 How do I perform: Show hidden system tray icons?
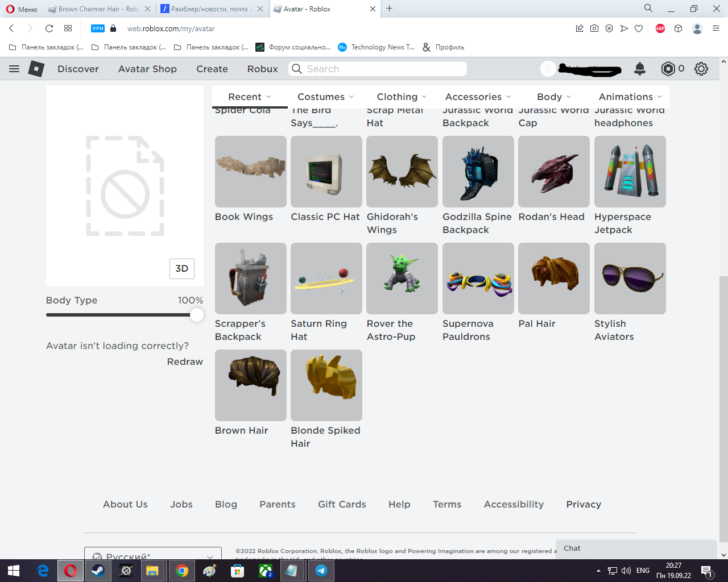598,571
